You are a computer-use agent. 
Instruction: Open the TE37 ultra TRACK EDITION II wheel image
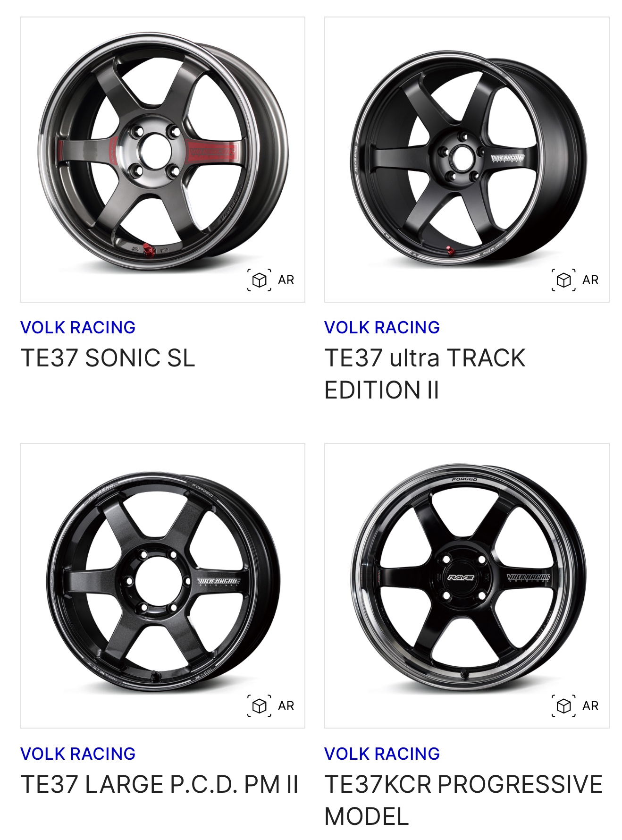pyautogui.click(x=467, y=160)
